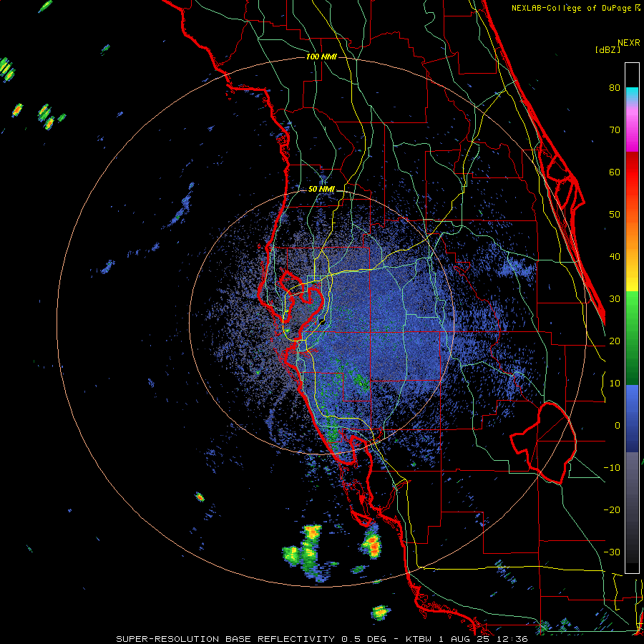
Task: Click the NEXR label above the scale
Action: 628,43
